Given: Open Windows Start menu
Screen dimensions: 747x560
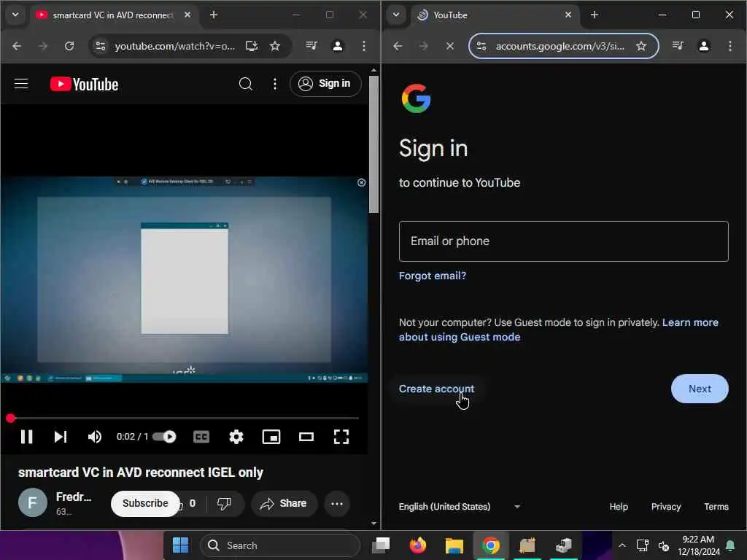Looking at the screenshot, I should coord(180,545).
